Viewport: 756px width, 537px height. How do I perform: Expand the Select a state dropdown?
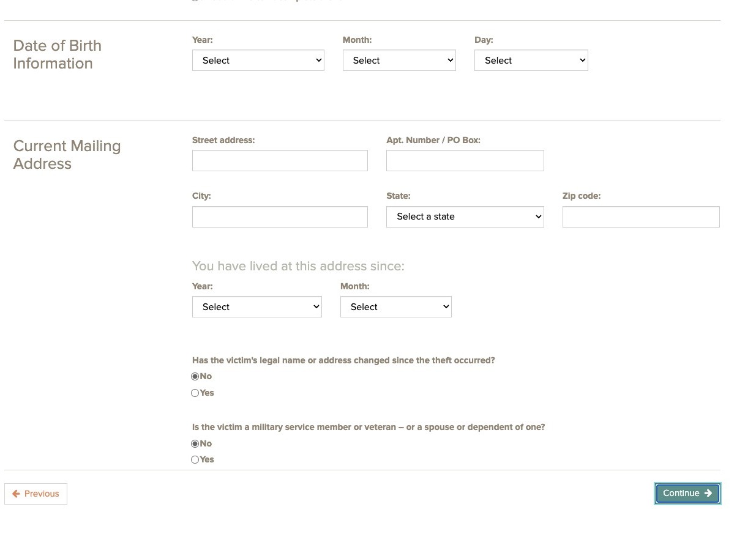(x=465, y=217)
